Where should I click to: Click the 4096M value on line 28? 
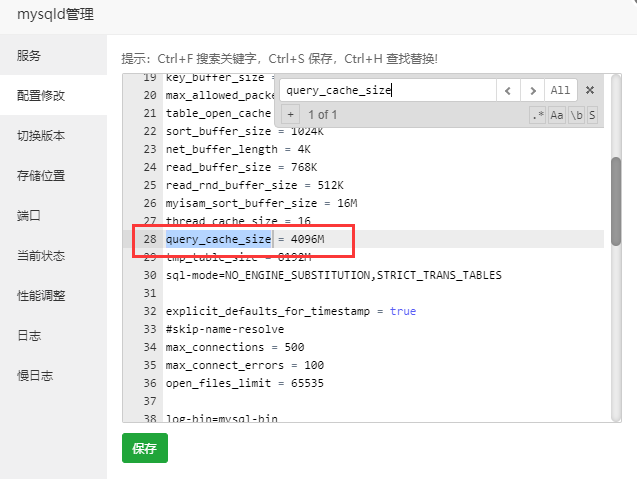click(308, 239)
